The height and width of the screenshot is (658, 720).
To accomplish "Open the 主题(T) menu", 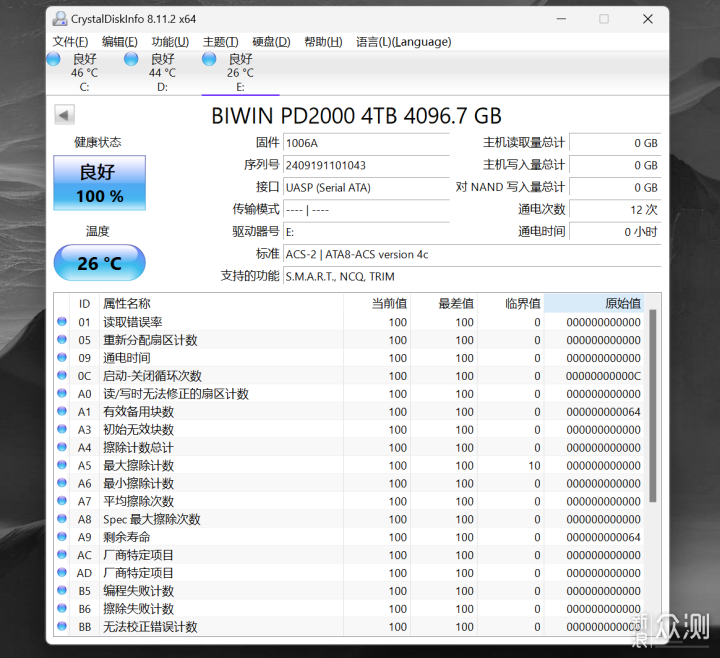I will pyautogui.click(x=220, y=41).
